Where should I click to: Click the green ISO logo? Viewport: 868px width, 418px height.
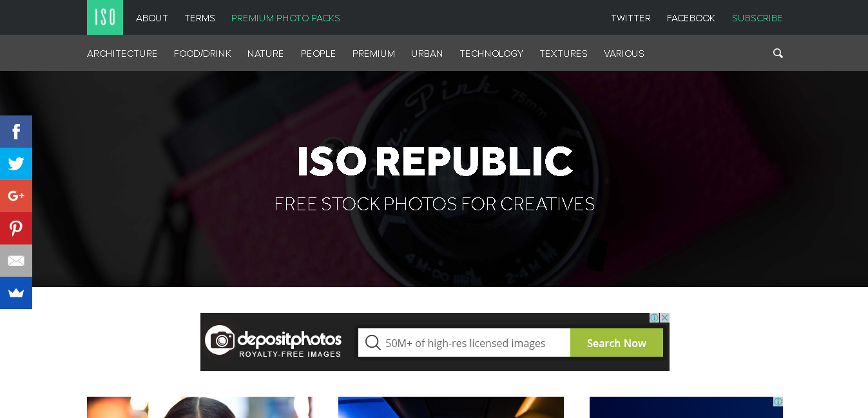(x=105, y=17)
